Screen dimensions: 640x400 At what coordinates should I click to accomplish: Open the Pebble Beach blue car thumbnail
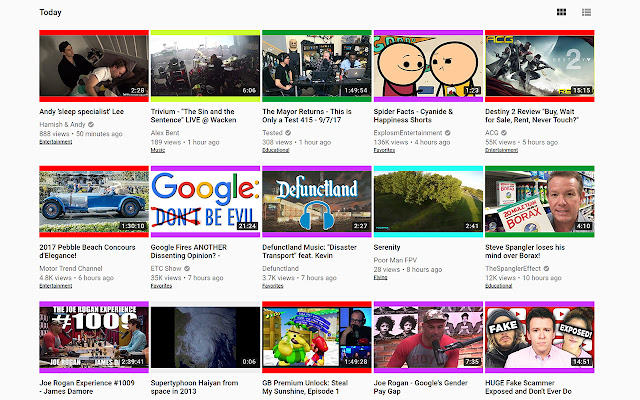[94, 202]
